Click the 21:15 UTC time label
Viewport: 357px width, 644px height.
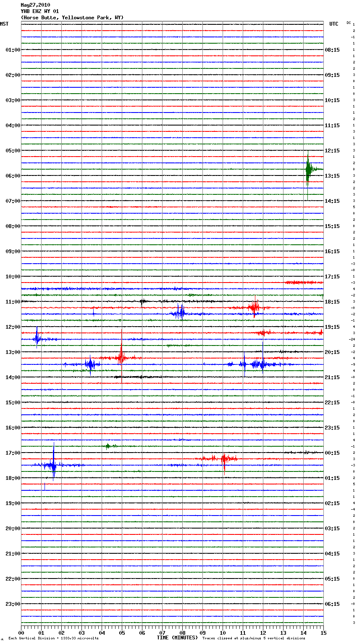click(x=332, y=377)
